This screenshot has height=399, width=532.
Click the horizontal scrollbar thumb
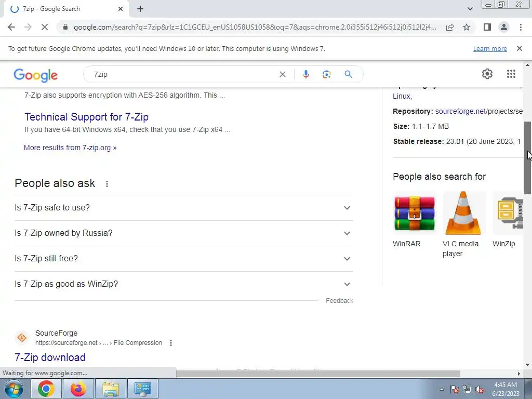click(318, 374)
